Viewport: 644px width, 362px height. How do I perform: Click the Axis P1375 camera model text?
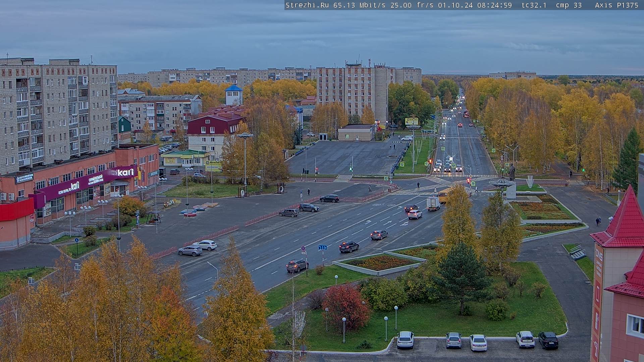617,5
